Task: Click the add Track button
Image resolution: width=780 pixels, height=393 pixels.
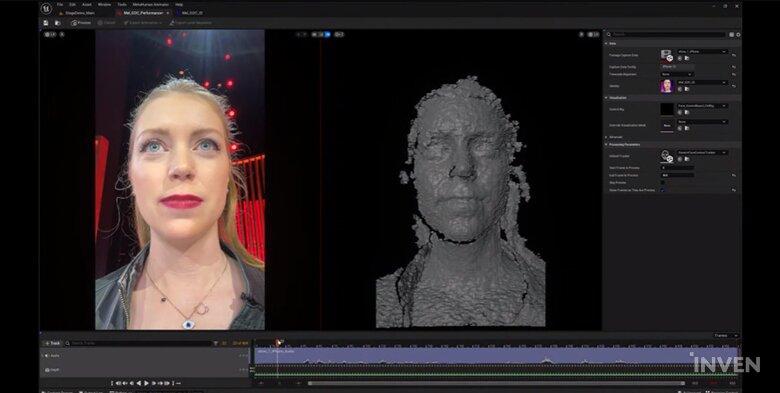Action: click(53, 343)
